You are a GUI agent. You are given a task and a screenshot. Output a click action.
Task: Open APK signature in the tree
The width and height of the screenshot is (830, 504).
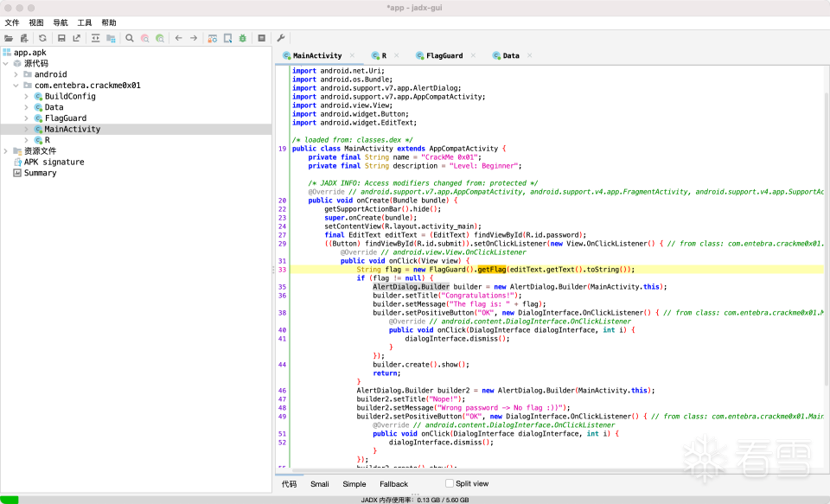click(54, 162)
